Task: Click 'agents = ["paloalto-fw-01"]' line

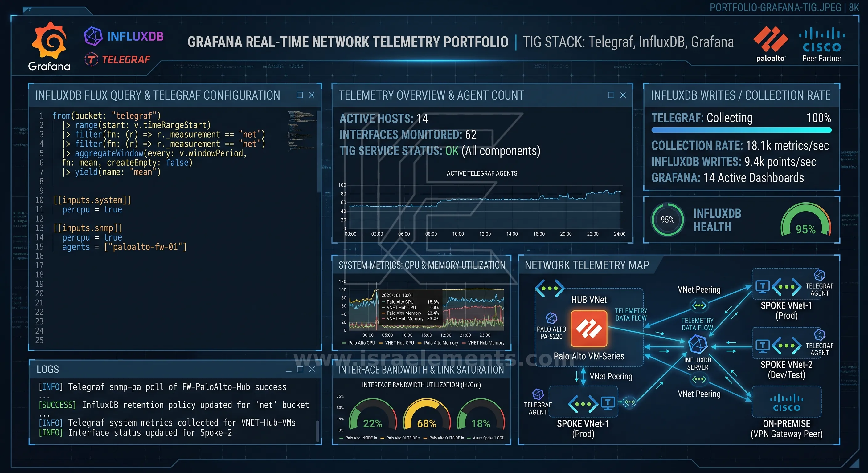Action: (124, 247)
